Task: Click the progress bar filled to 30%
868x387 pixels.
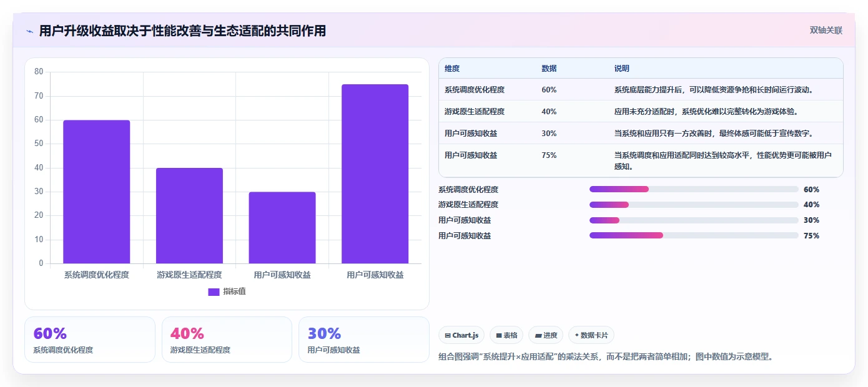Action: coord(694,220)
